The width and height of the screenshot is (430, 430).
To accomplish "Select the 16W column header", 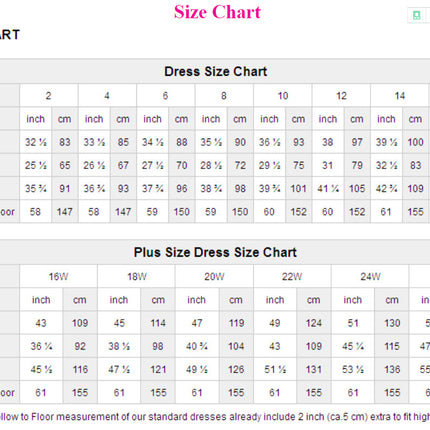I will [58, 277].
